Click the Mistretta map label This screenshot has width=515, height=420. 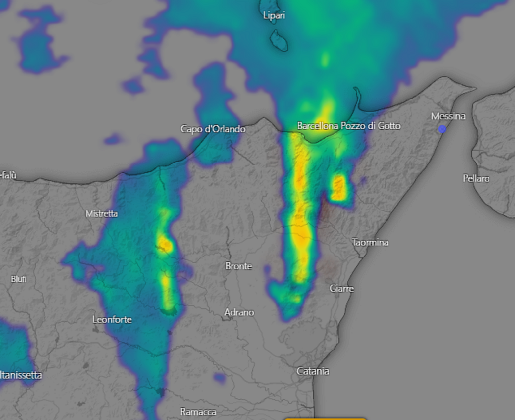coord(102,214)
